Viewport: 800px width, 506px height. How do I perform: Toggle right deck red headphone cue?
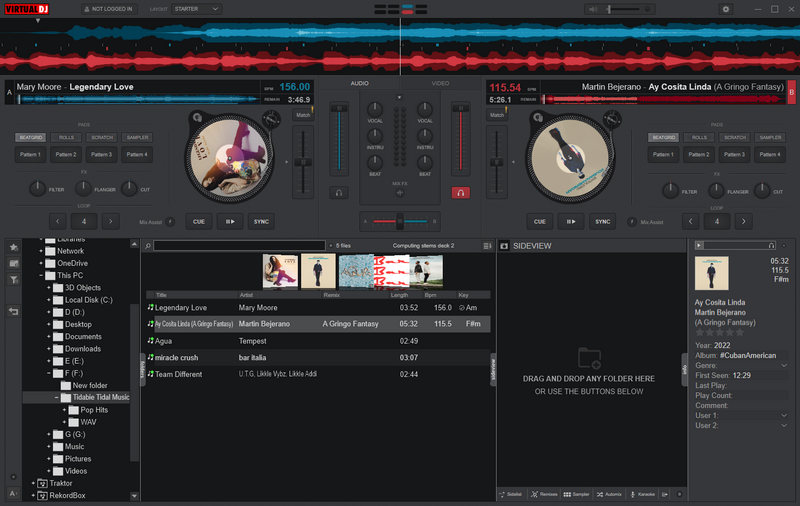point(461,193)
